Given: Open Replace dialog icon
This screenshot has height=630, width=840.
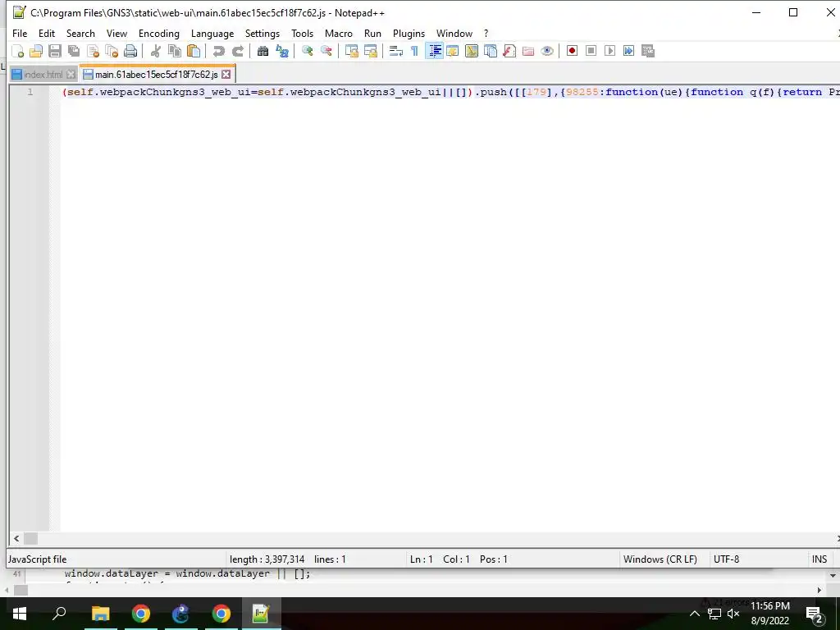Looking at the screenshot, I should 282,51.
